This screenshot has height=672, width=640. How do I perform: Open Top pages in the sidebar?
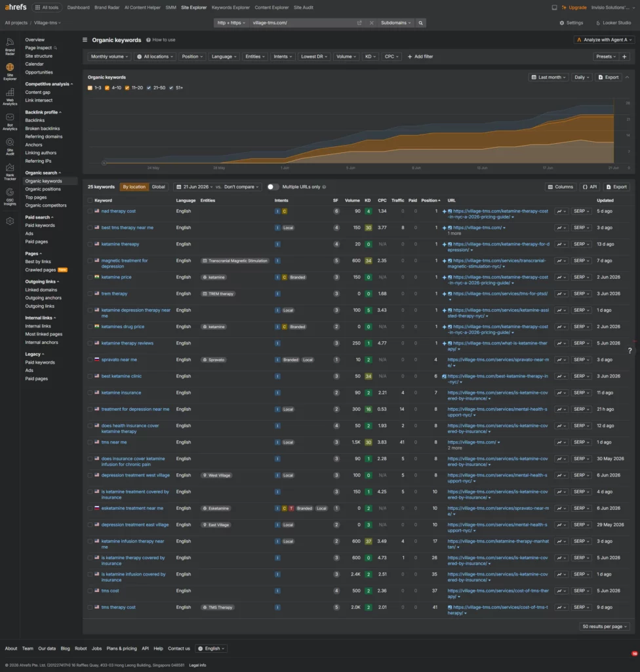36,198
